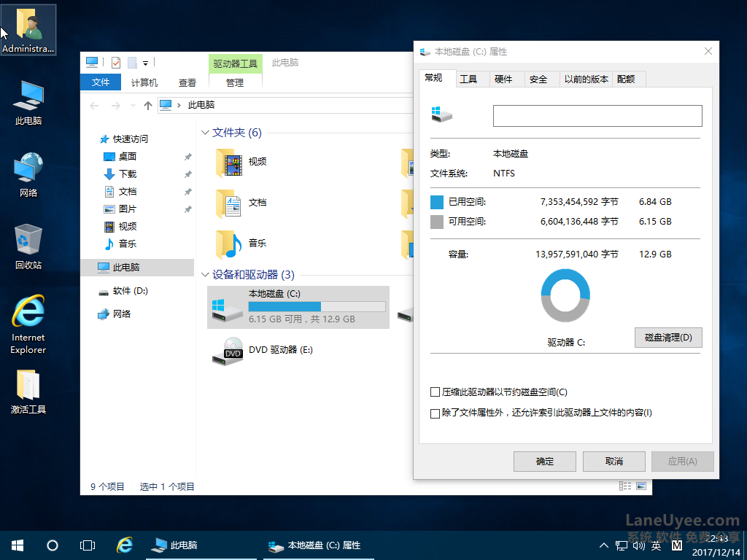The image size is (747, 560).
Task: Open the 查看 ribbon tab
Action: pos(187,83)
